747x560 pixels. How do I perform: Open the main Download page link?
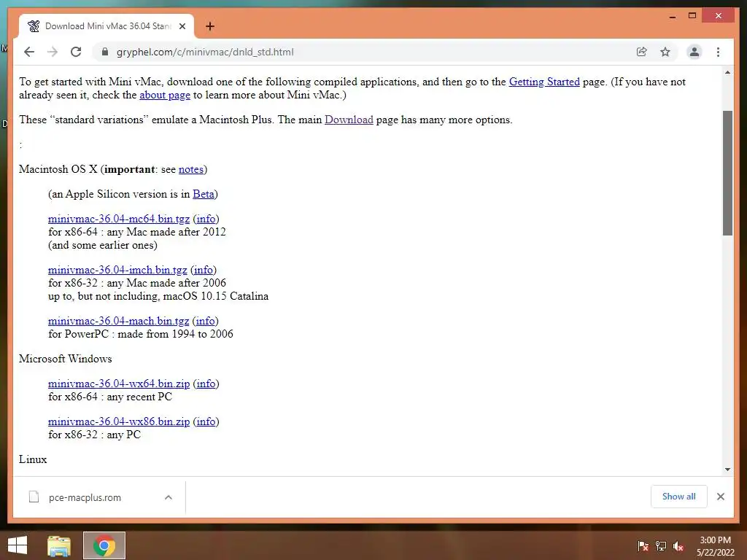coord(349,120)
